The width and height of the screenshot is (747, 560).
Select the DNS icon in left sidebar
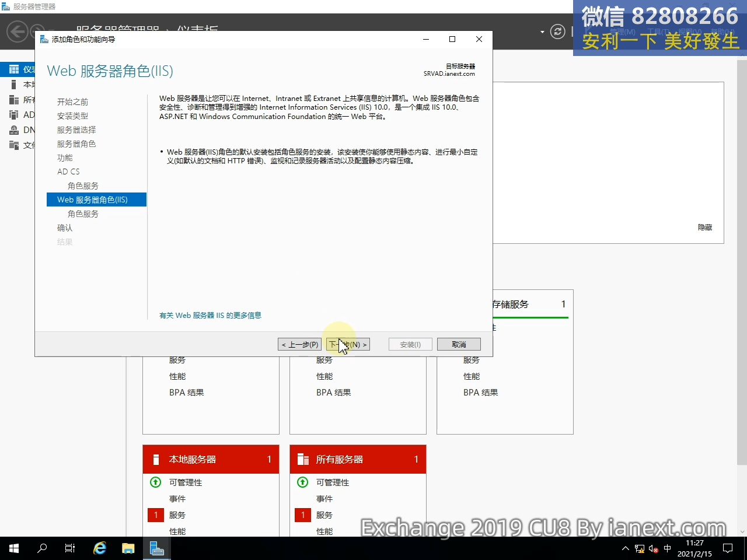(14, 130)
